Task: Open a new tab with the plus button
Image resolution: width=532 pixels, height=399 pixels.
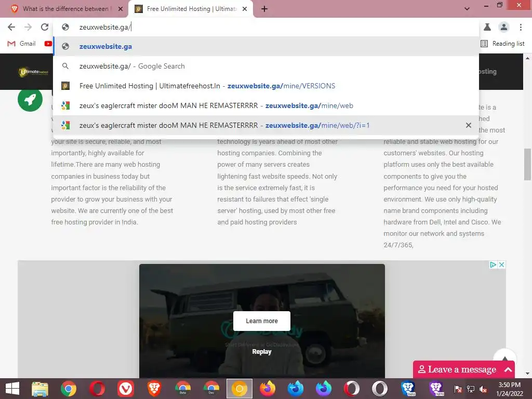Action: point(264,9)
